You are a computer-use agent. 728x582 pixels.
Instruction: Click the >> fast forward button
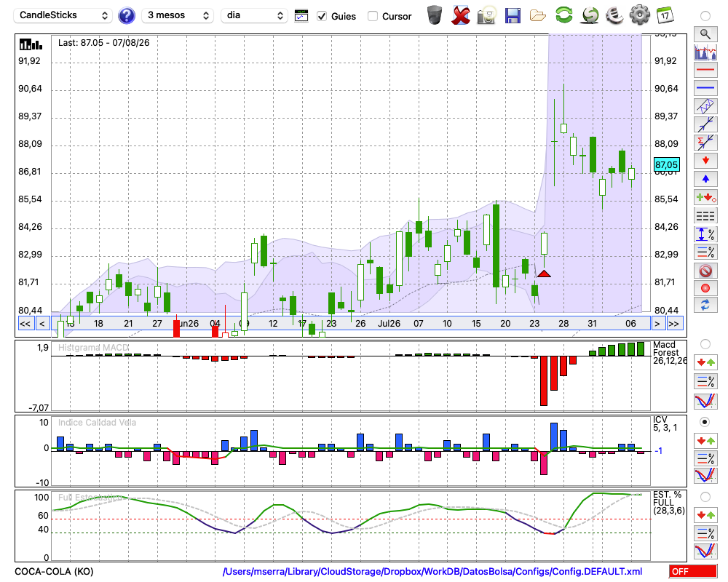click(x=673, y=324)
